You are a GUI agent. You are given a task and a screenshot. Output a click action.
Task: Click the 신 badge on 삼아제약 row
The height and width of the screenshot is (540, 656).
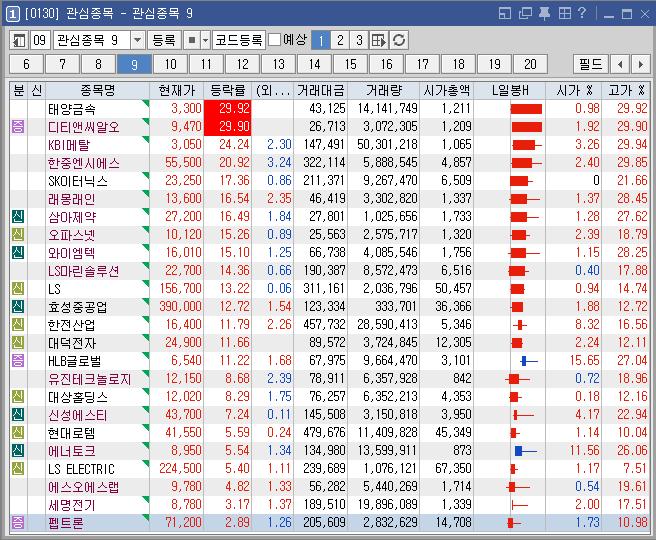click(18, 217)
